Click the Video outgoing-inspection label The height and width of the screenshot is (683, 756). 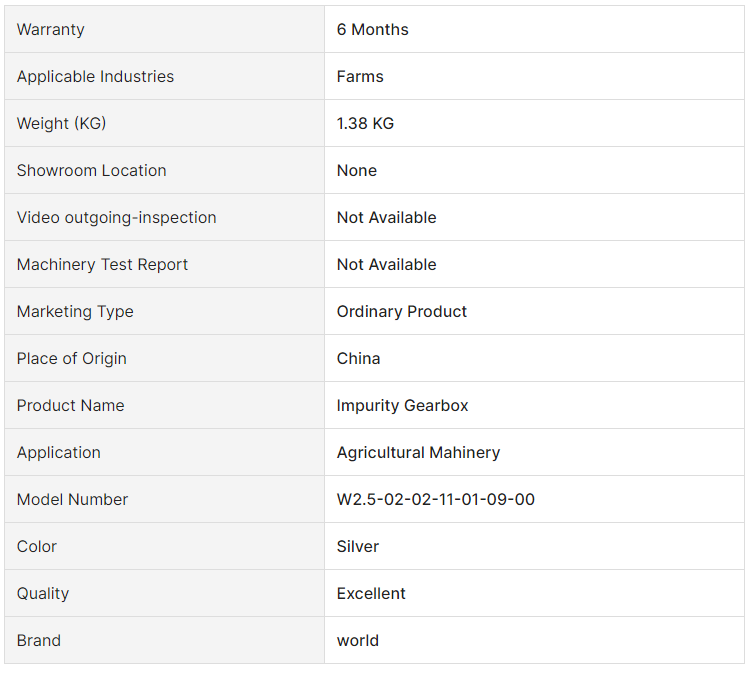coord(116,218)
